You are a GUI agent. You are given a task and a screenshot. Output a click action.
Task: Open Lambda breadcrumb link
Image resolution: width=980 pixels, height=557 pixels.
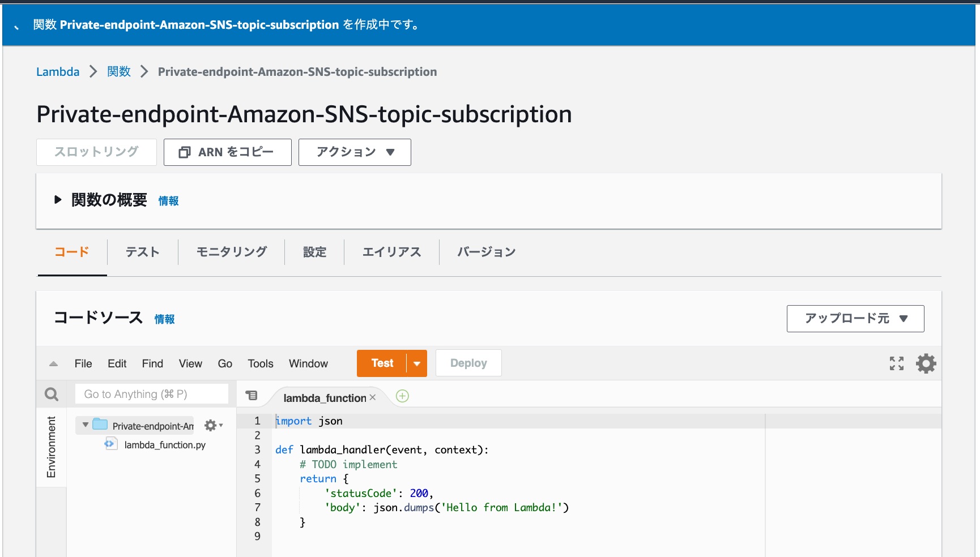point(57,71)
